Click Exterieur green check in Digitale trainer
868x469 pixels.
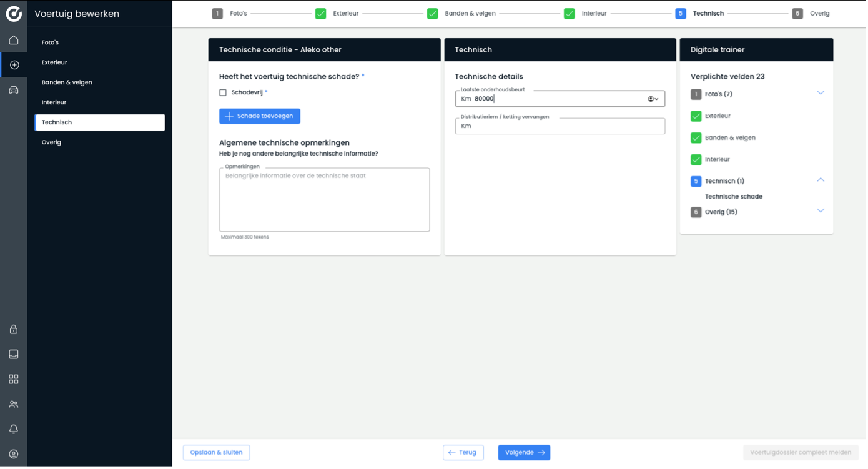tap(696, 116)
